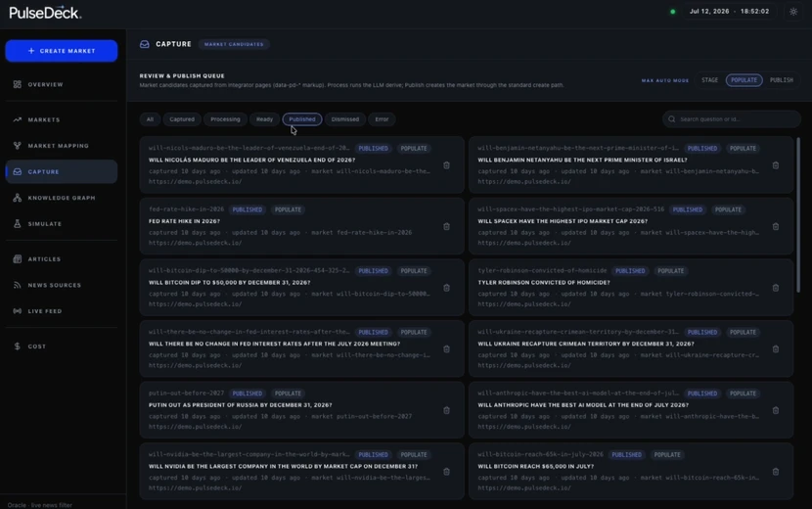812x509 pixels.
Task: Set max auto mode to Publish
Action: click(x=782, y=80)
